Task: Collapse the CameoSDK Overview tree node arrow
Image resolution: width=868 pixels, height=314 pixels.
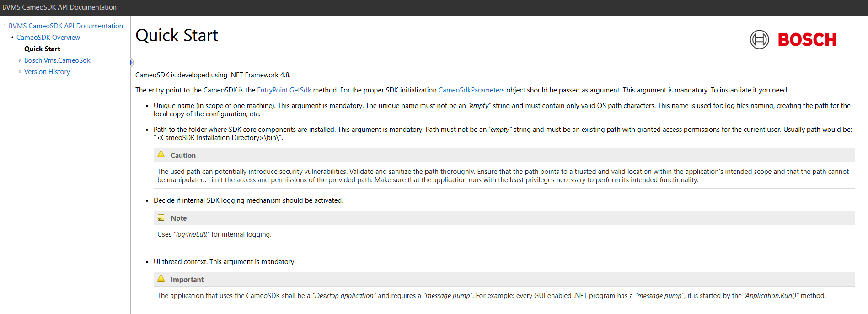Action: tap(12, 38)
